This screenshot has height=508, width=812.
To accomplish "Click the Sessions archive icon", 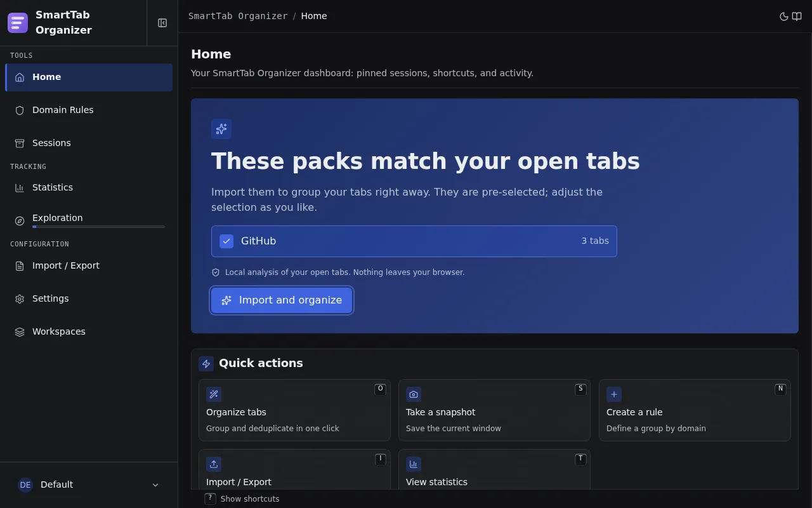I will coord(20,143).
